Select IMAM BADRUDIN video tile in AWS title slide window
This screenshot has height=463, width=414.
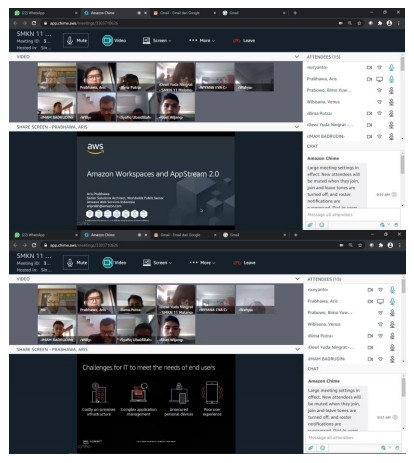point(57,106)
